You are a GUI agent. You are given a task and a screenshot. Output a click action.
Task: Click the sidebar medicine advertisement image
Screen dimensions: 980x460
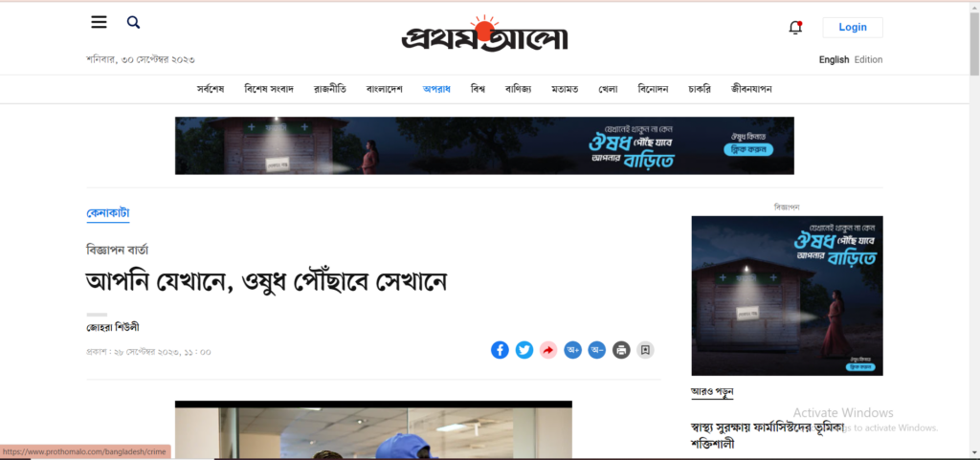(x=787, y=296)
